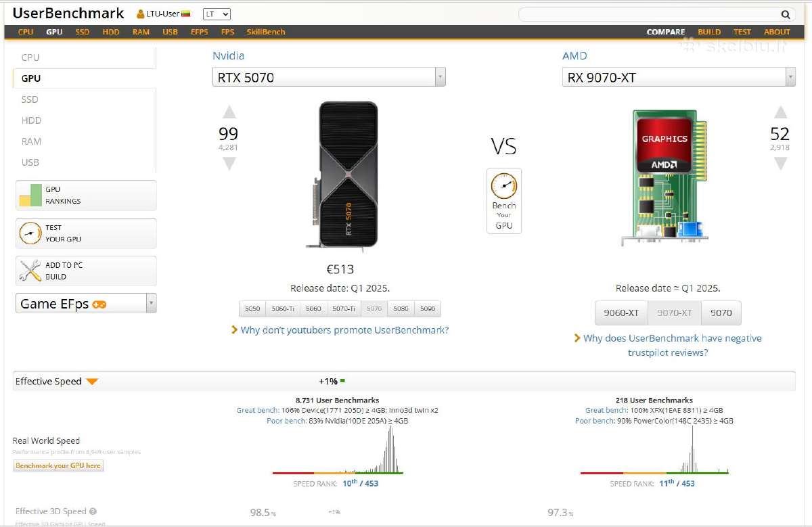Click the AMD brand link
The image size is (812, 527).
coord(574,55)
